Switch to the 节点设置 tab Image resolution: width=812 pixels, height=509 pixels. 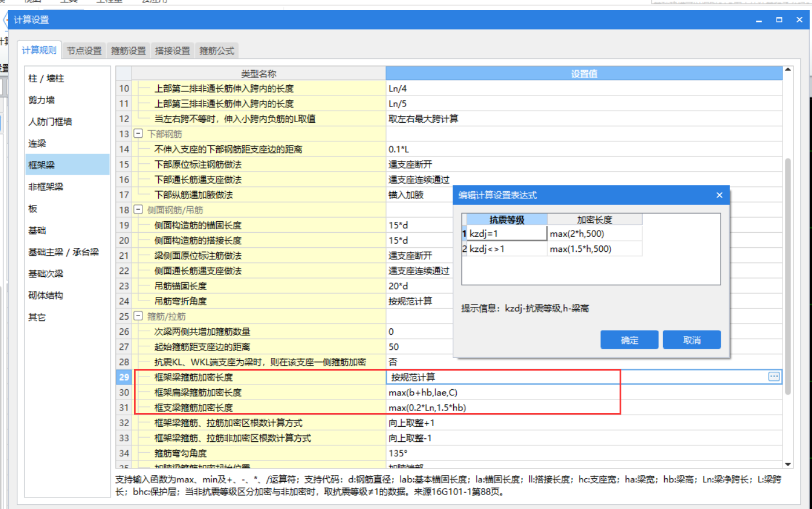[x=84, y=51]
